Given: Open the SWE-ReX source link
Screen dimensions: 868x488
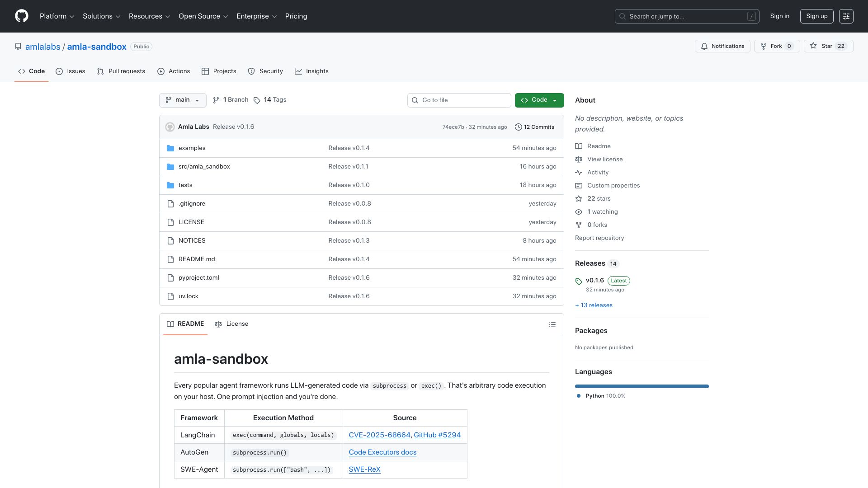Looking at the screenshot, I should coord(364,469).
